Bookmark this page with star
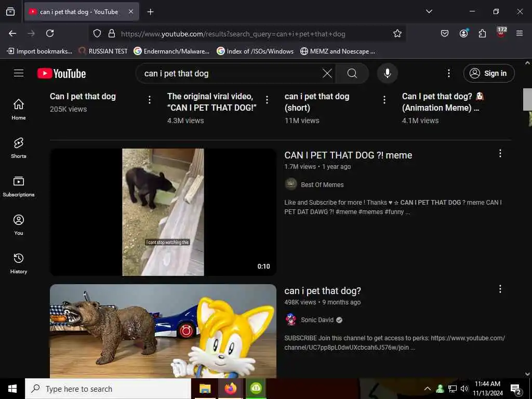Screen dimensions: 532x399 (397, 33)
